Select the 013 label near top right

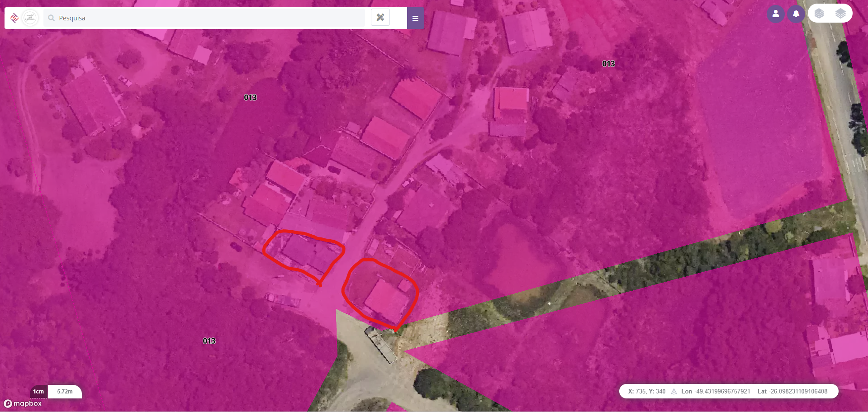(608, 64)
